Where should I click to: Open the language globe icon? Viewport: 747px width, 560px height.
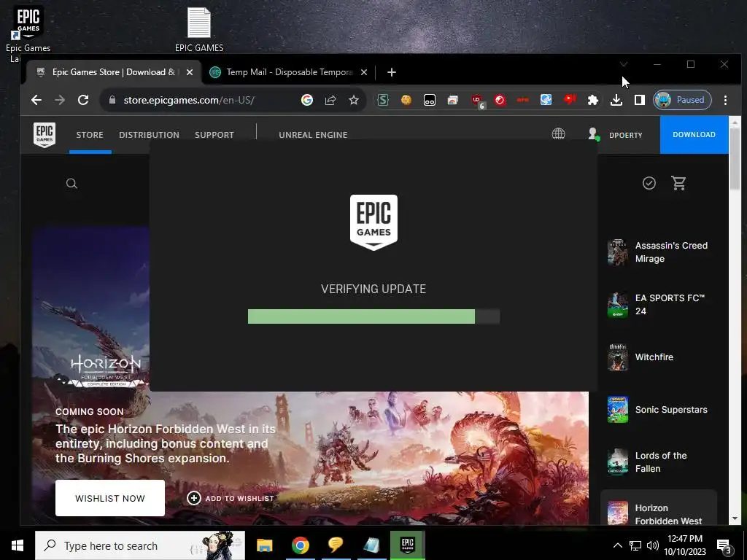pos(558,134)
